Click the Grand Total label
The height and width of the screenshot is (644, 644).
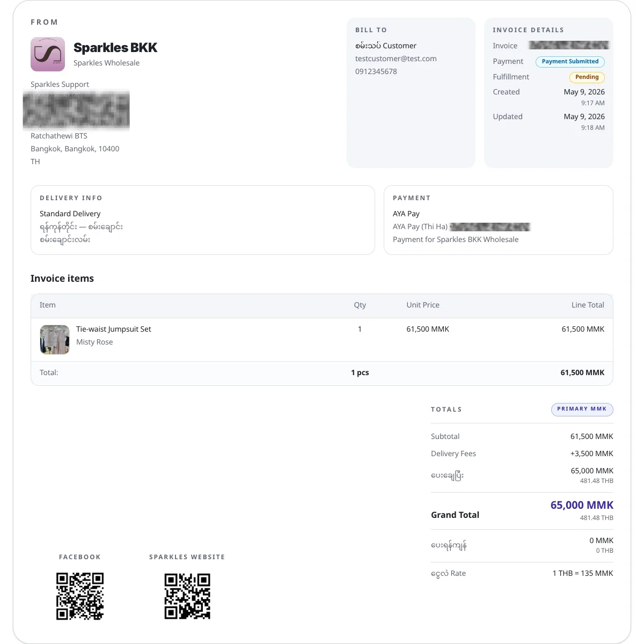(455, 515)
